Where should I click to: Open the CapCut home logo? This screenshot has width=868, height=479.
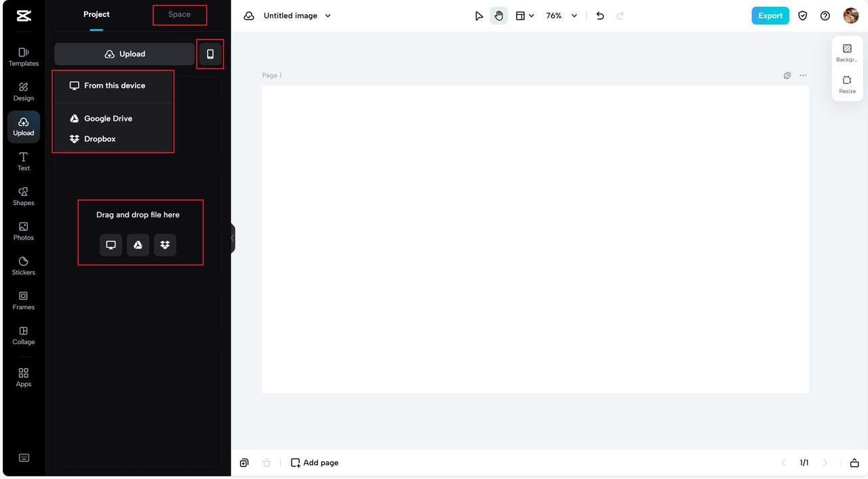tap(24, 16)
